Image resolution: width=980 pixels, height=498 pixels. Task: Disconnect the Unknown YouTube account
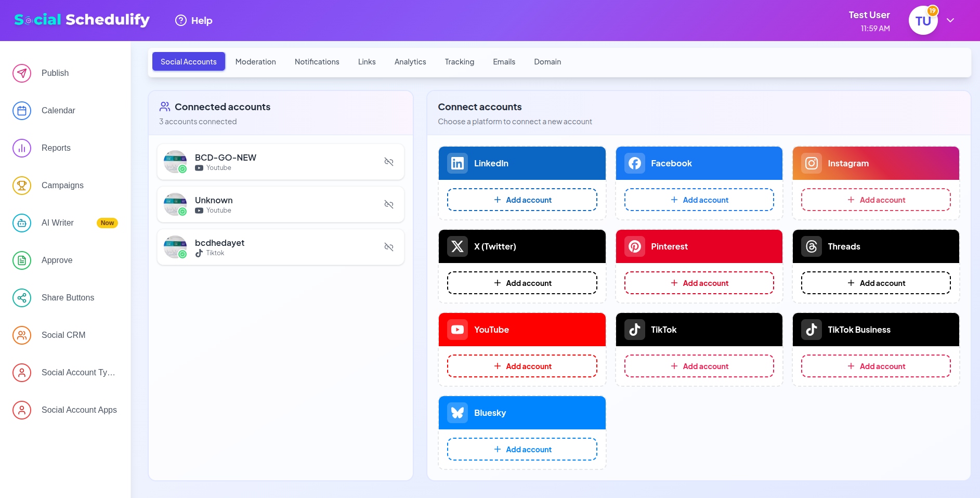point(389,204)
